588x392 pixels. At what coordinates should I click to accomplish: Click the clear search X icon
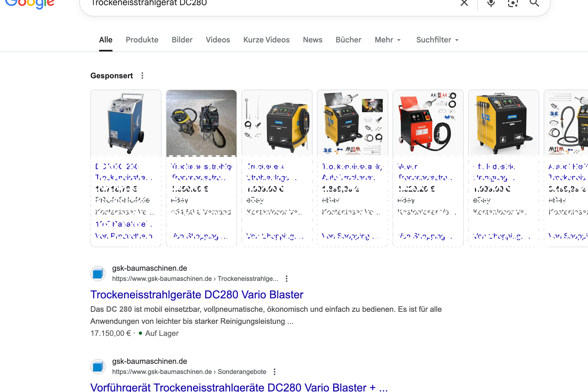[x=464, y=3]
